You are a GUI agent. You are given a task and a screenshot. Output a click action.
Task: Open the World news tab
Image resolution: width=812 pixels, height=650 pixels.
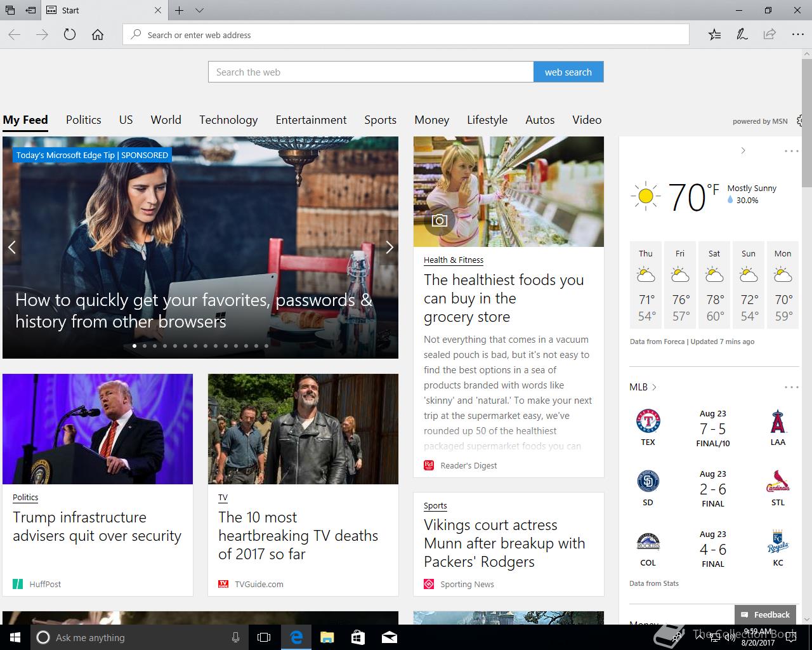click(x=166, y=120)
